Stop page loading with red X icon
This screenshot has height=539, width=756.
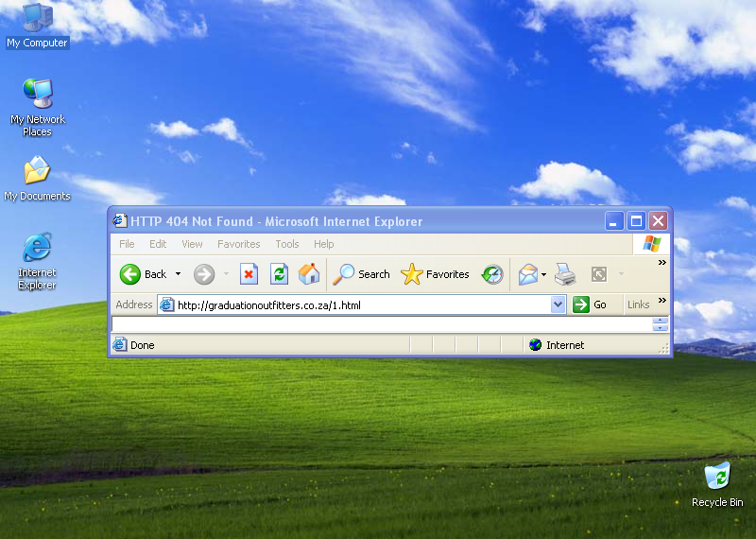coord(249,274)
